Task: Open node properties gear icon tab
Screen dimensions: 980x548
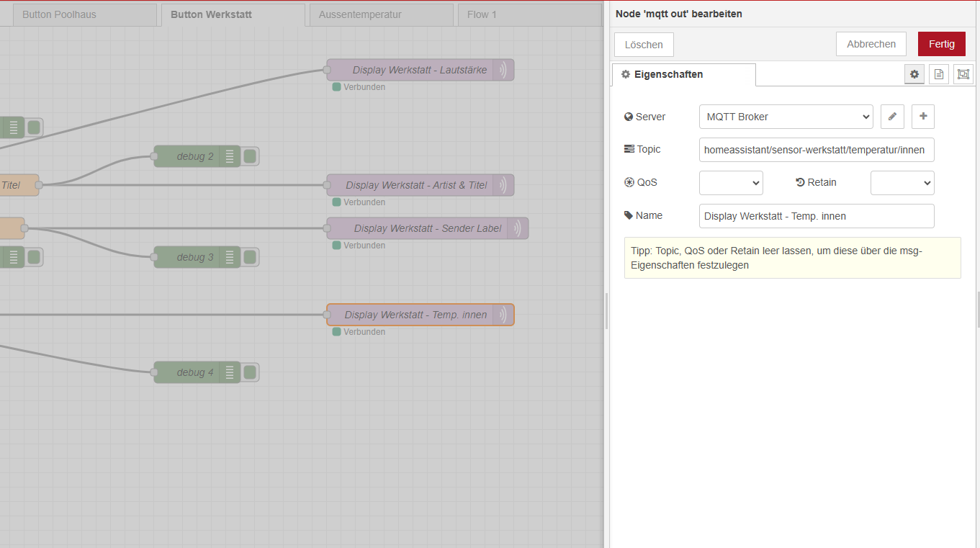Action: click(914, 74)
